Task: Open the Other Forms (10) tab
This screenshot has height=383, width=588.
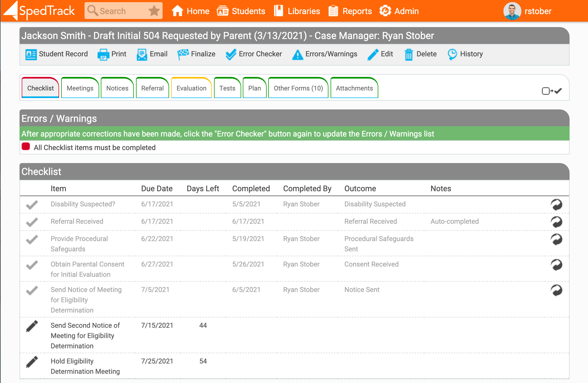Action: (x=298, y=88)
